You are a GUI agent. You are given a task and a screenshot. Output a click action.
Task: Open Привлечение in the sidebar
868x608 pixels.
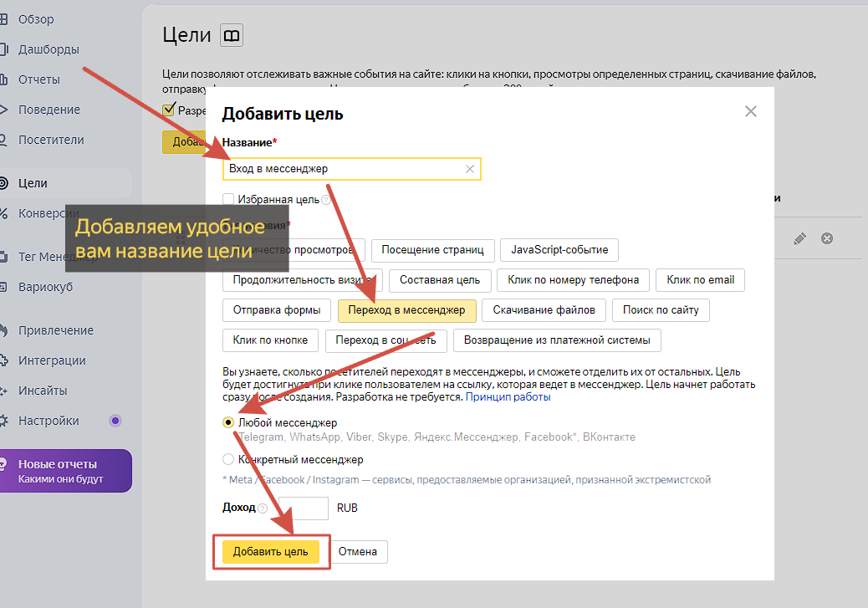tap(56, 330)
